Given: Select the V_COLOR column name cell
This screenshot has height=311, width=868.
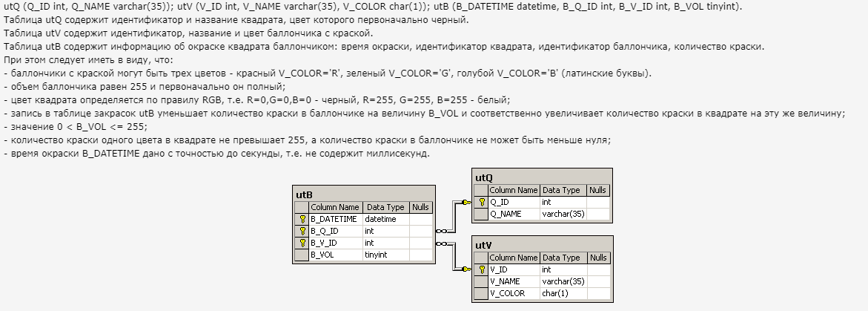Looking at the screenshot, I should point(514,293).
